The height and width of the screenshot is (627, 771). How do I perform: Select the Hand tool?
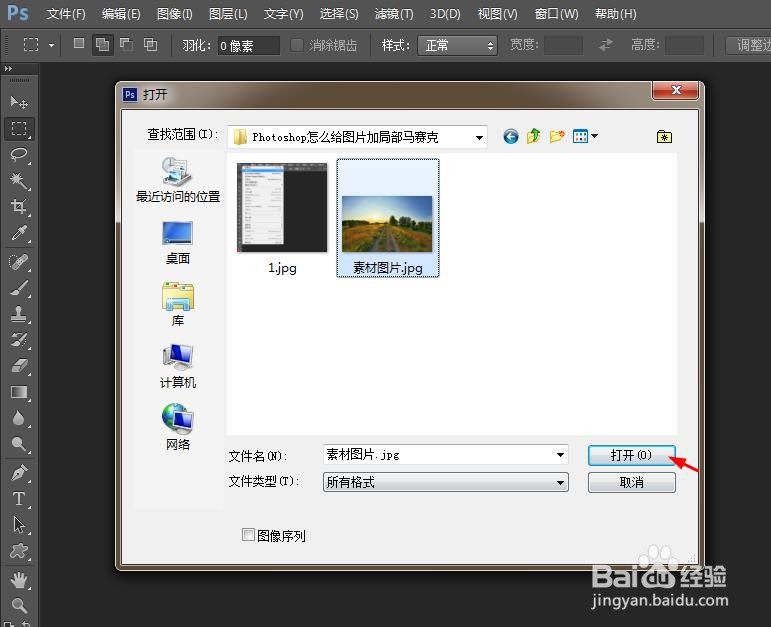tap(19, 580)
